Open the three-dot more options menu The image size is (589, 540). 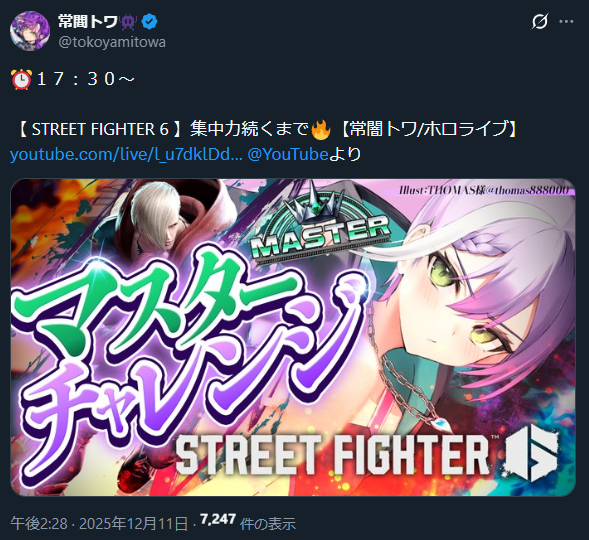pos(566,21)
